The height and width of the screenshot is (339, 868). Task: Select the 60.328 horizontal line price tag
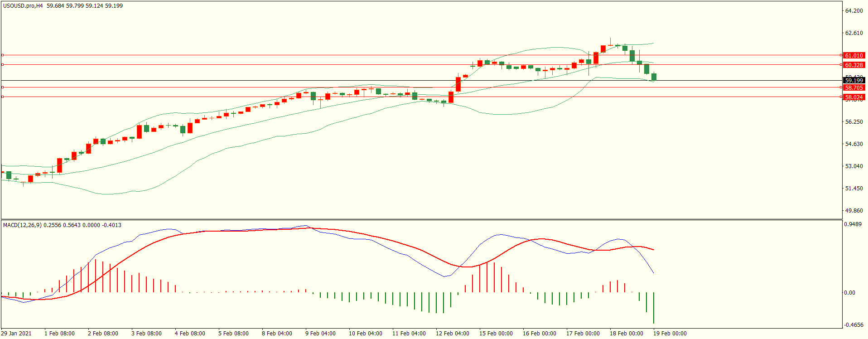(854, 65)
